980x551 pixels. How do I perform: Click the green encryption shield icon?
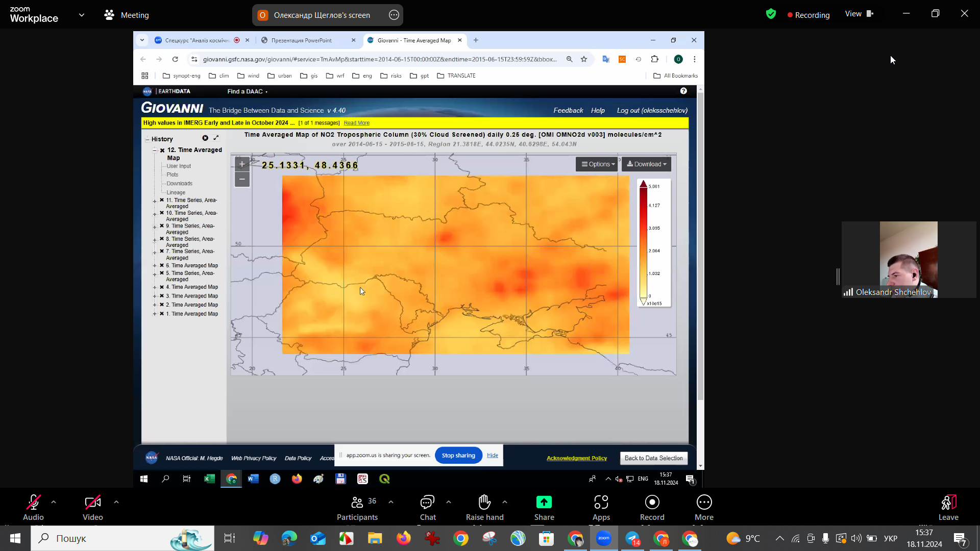pyautogui.click(x=771, y=14)
